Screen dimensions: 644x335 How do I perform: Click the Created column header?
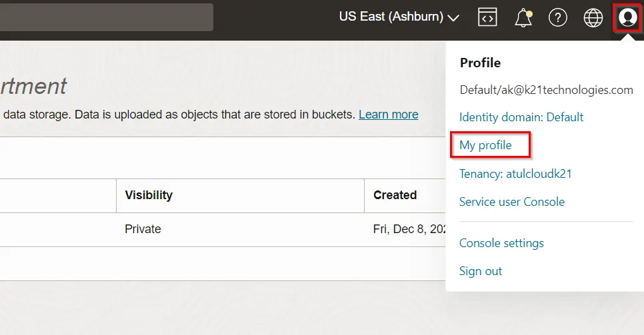coord(395,195)
